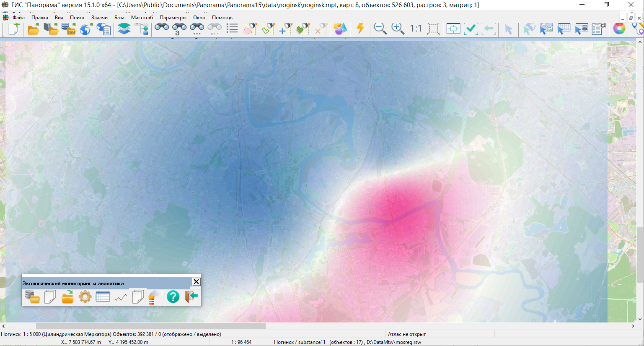
Task: Click the globe geoportal icon
Action: tap(85, 29)
